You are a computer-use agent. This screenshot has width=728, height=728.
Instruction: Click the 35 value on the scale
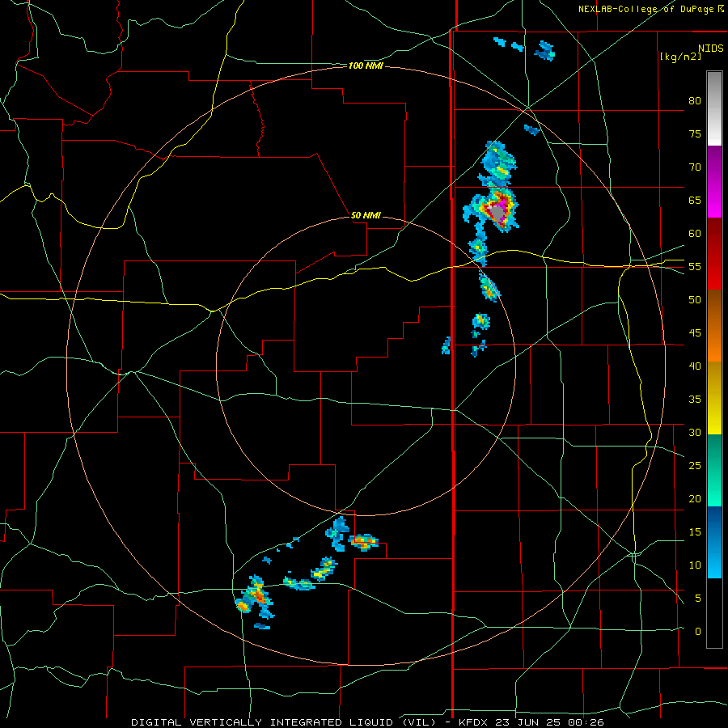[x=695, y=400]
